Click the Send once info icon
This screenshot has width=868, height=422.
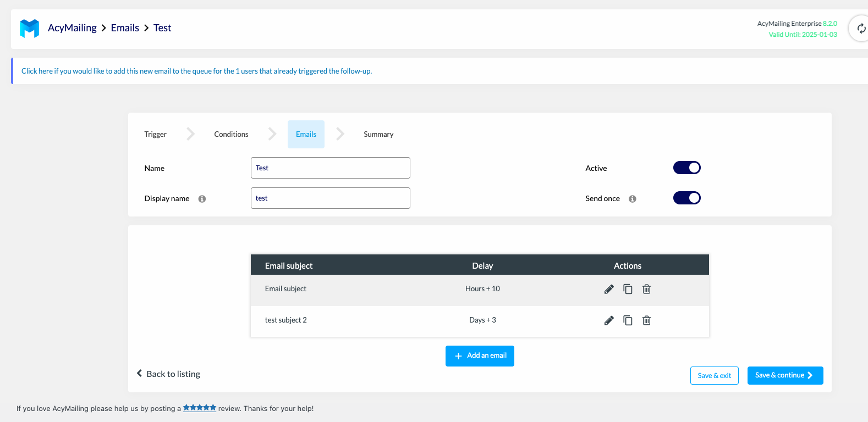pyautogui.click(x=633, y=199)
